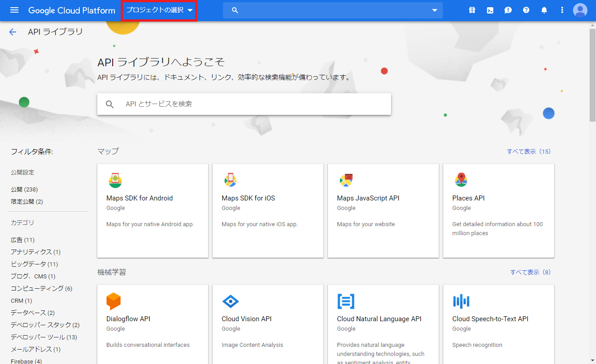This screenshot has height=364, width=596.
Task: Click すべて表示 (15) for マップ
Action: point(529,151)
